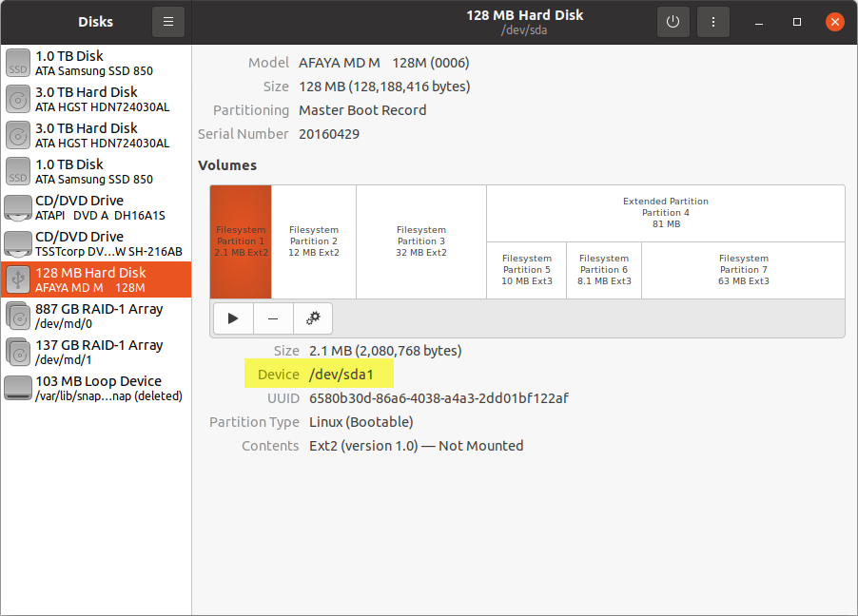This screenshot has width=858, height=616.
Task: Select the first 1.0 TB Disk Samsung SSD
Action: pyautogui.click(x=95, y=64)
